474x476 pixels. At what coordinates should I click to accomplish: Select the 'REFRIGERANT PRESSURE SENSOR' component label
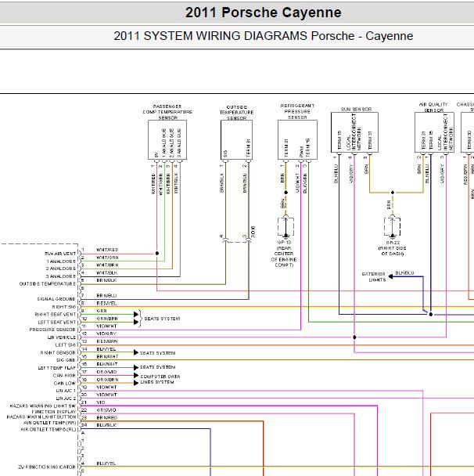pyautogui.click(x=297, y=111)
